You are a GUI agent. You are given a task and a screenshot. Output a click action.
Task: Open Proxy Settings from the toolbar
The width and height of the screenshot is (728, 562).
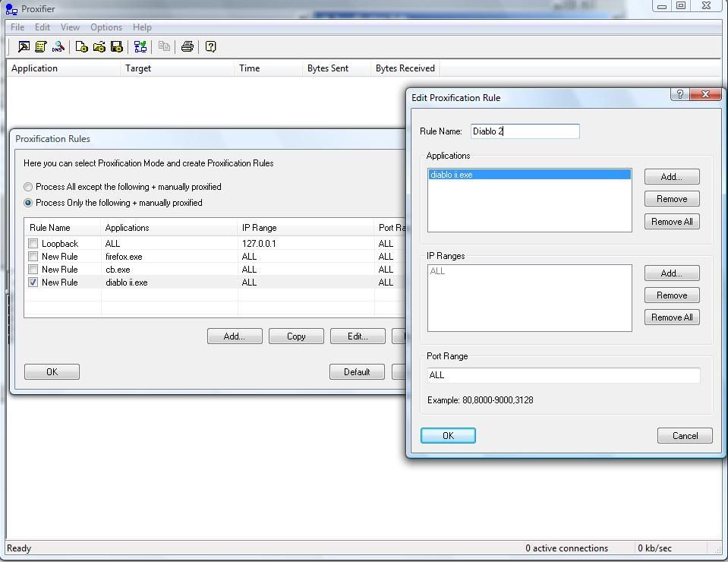point(24,46)
